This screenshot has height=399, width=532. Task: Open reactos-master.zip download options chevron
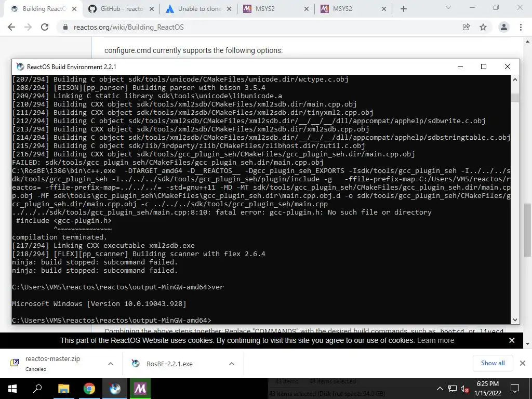[111, 364]
